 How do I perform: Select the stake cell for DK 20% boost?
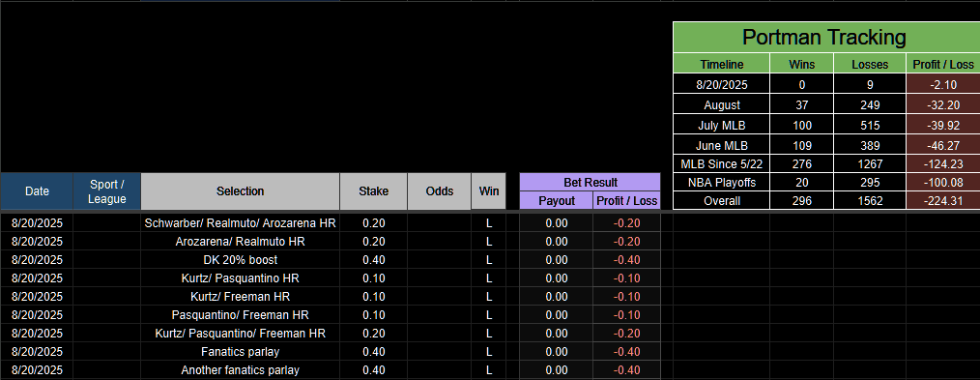(374, 259)
